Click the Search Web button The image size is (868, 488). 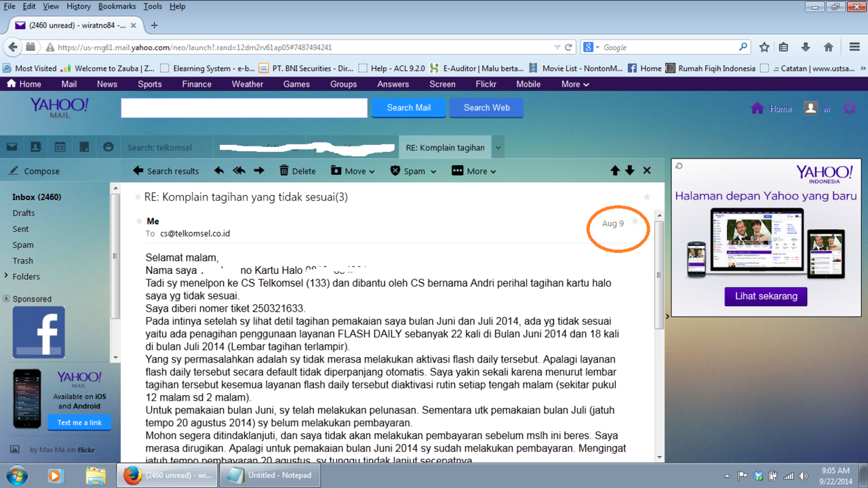coord(487,108)
